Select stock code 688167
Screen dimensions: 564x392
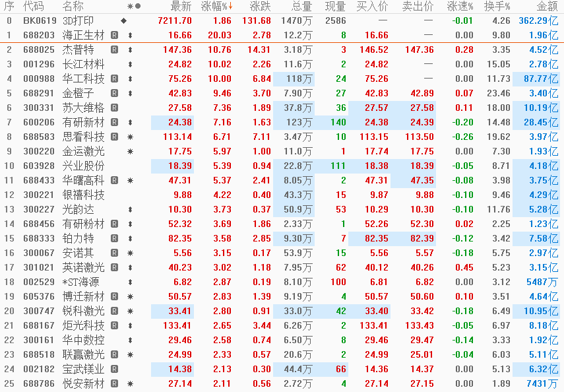(39, 326)
